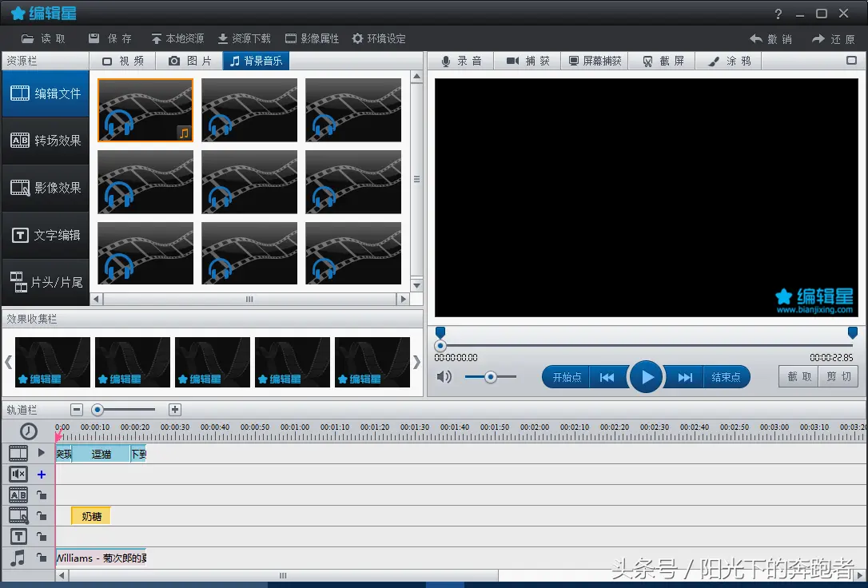Viewport: 868px width, 588px height.
Task: Toggle lock on the transition track
Action: (42, 495)
